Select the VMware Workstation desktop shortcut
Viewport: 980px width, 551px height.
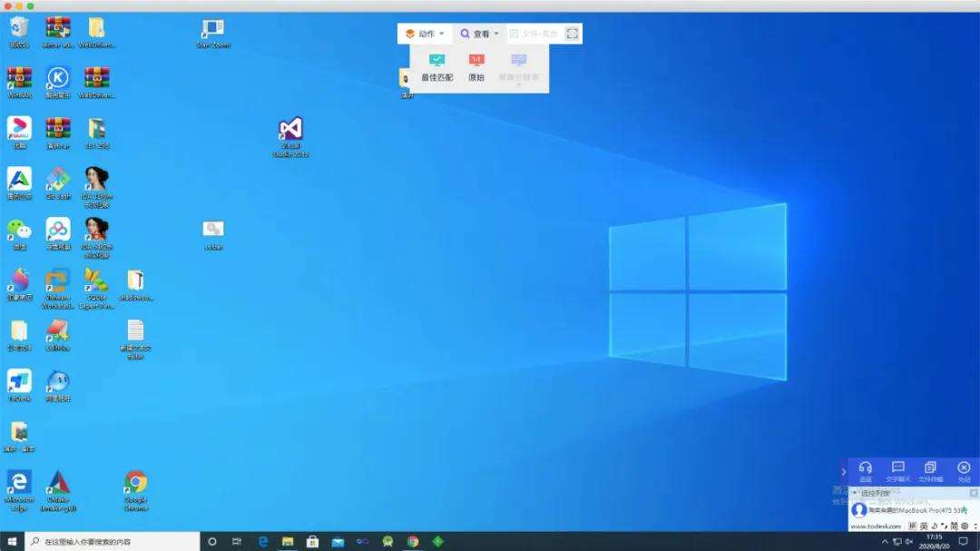(58, 289)
